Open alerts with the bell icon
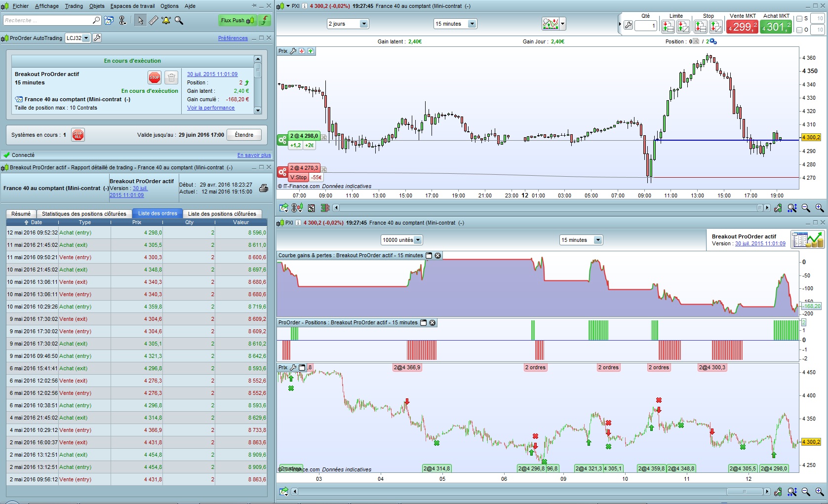The width and height of the screenshot is (828, 504). (x=166, y=20)
